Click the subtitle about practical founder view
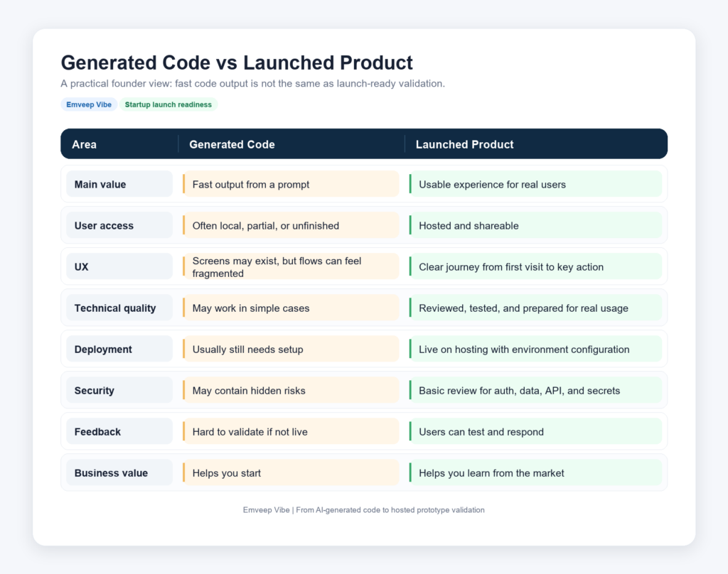Viewport: 728px width, 574px height. [x=252, y=84]
